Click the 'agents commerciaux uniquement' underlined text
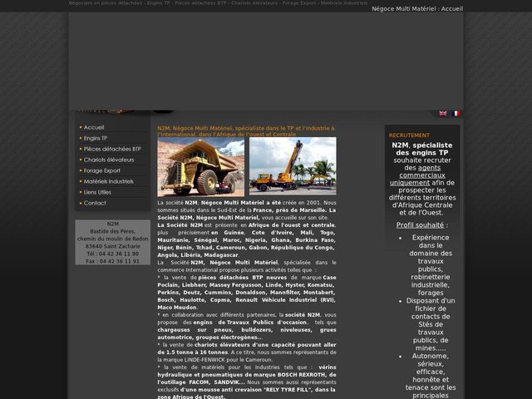The height and width of the screenshot is (399, 532). tap(418, 175)
